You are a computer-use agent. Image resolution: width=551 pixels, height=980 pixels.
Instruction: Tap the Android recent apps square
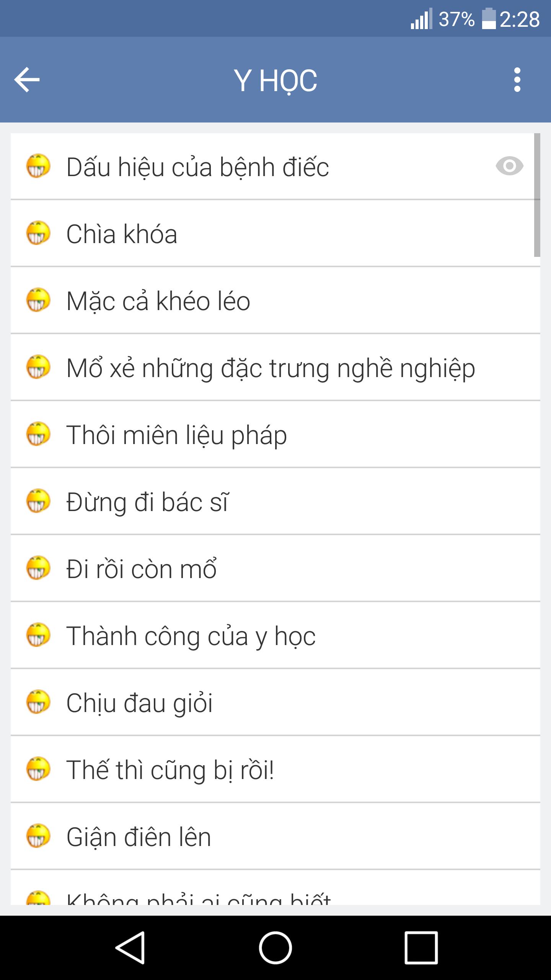click(x=421, y=948)
